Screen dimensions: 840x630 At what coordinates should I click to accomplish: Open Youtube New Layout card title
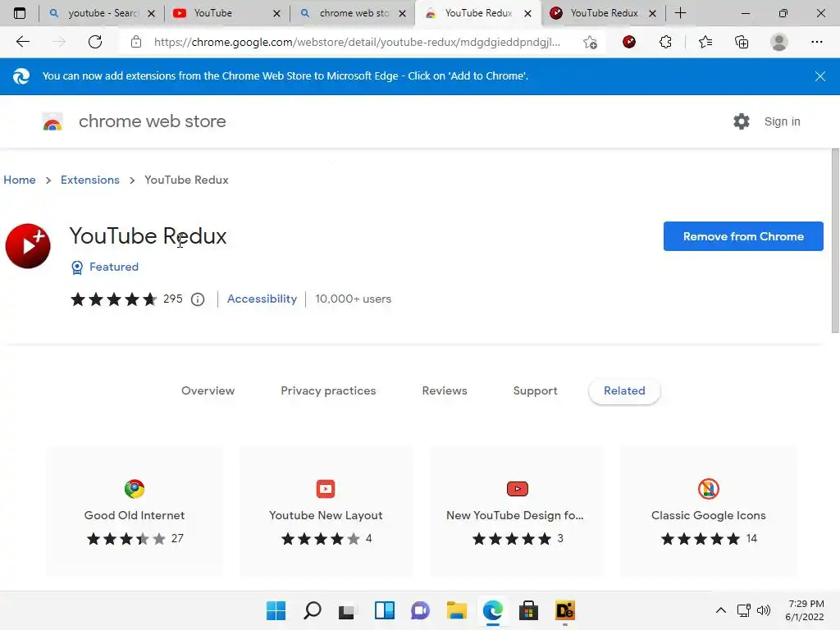(326, 515)
